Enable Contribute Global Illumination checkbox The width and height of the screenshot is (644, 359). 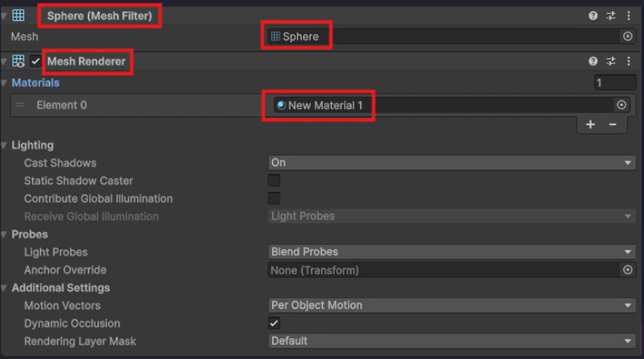point(274,198)
